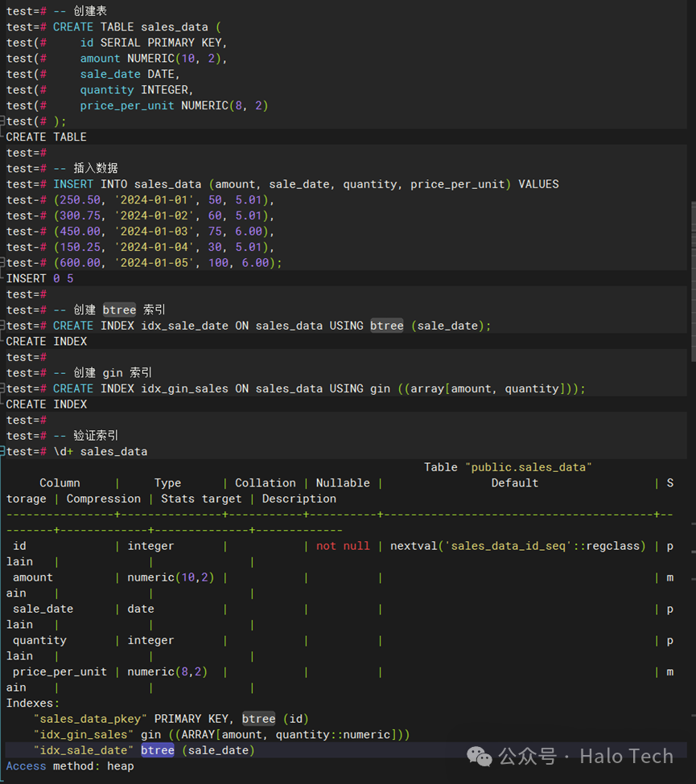Click the 'Type' table header
The width and height of the screenshot is (696, 784).
(167, 483)
